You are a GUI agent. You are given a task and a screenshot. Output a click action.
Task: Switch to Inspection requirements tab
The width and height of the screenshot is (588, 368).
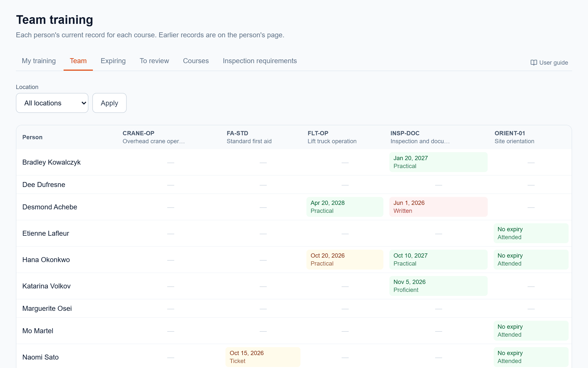click(260, 61)
